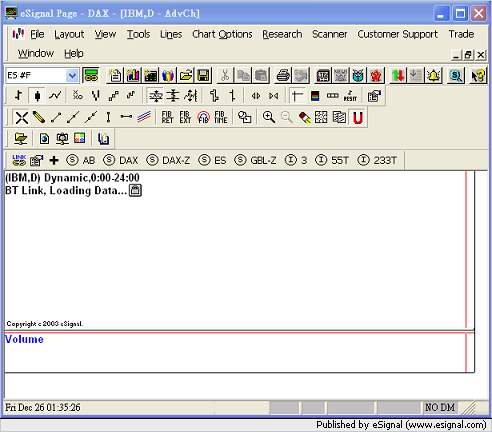Switch to the GBL-Z page
This screenshot has width=492, height=432.
(x=255, y=160)
